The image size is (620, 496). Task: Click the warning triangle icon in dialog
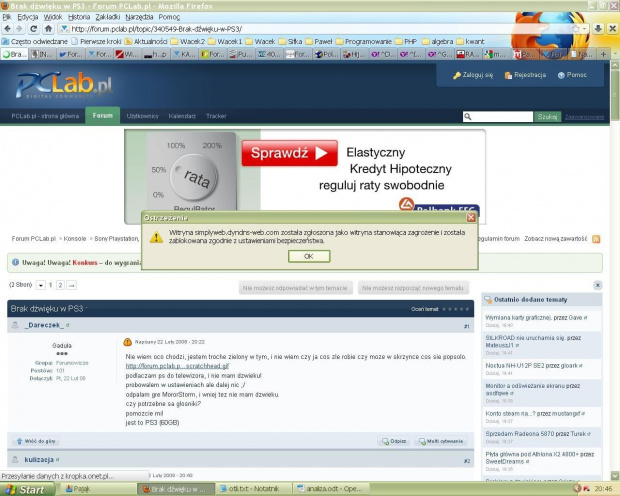[x=156, y=237]
